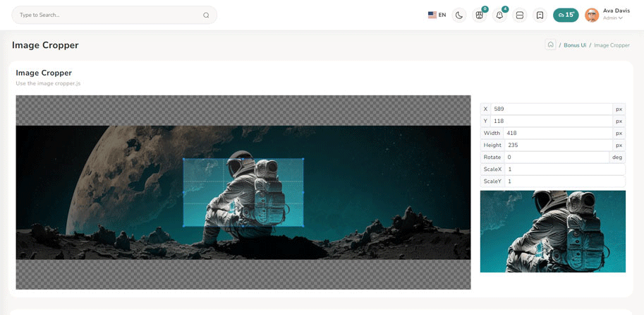Expand the Admin user dropdown

click(612, 18)
